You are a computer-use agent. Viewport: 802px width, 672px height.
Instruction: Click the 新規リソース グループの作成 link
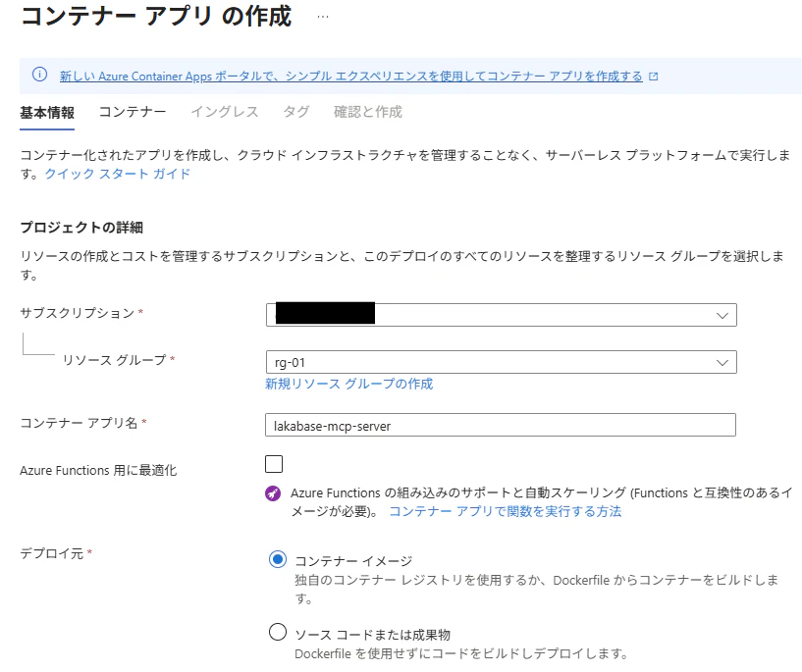(348, 384)
